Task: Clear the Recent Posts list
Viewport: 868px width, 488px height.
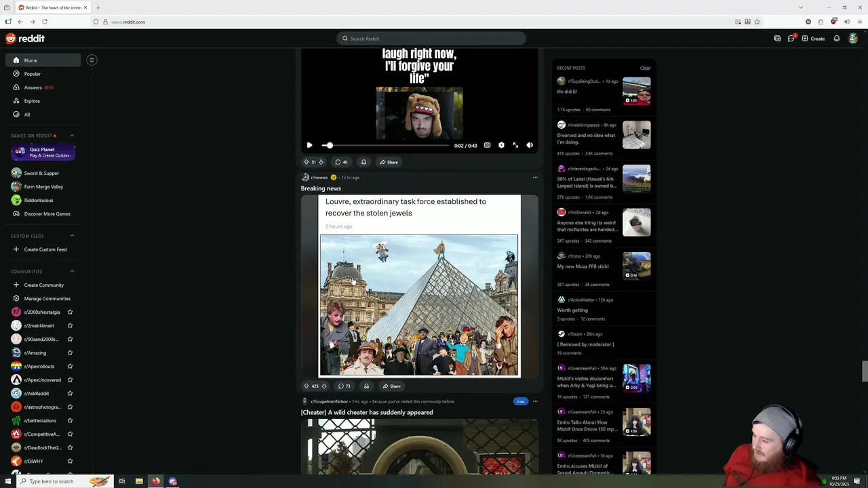Action: click(645, 68)
